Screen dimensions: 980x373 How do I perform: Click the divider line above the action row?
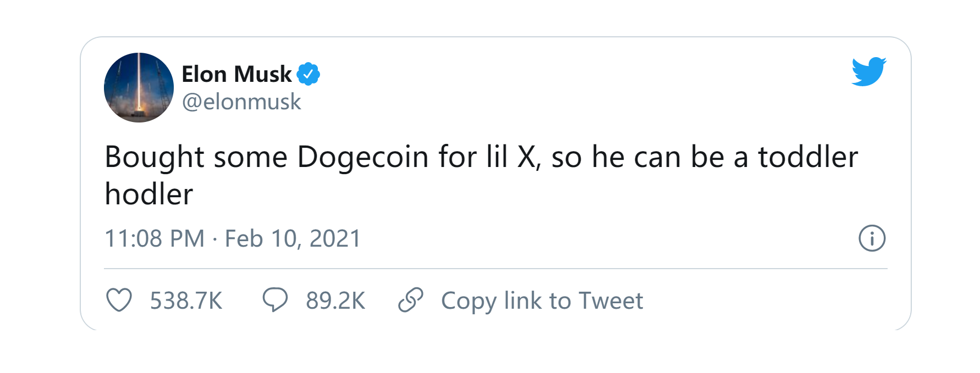click(x=495, y=269)
